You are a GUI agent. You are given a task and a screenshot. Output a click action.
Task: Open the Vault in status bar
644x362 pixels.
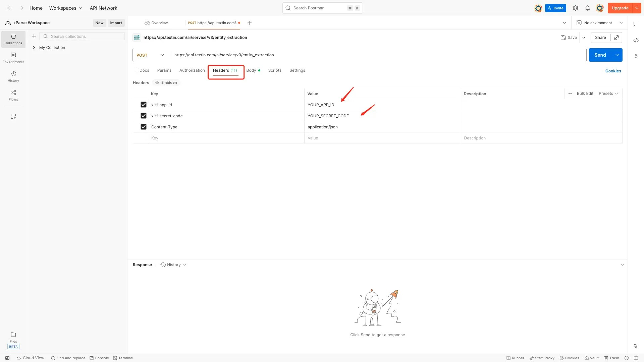click(x=592, y=358)
